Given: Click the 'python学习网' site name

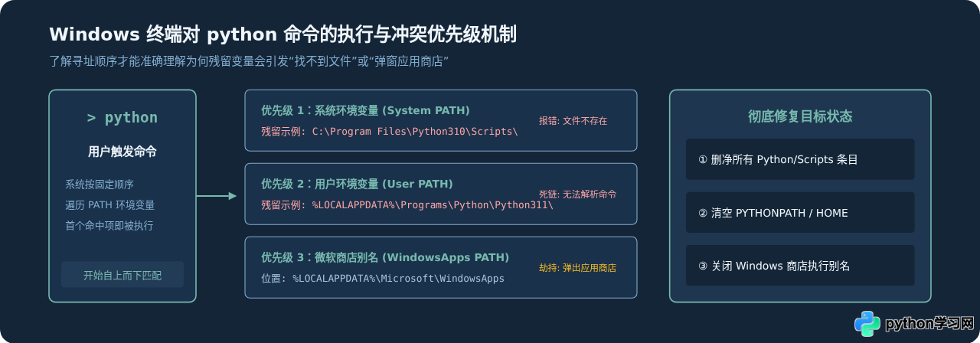Looking at the screenshot, I should coord(929,324).
